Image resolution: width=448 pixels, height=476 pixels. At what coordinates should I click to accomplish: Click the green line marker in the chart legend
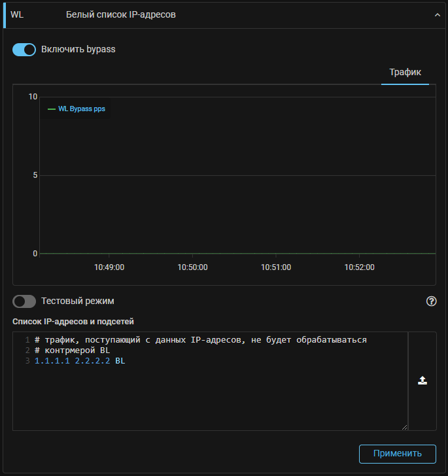click(52, 109)
